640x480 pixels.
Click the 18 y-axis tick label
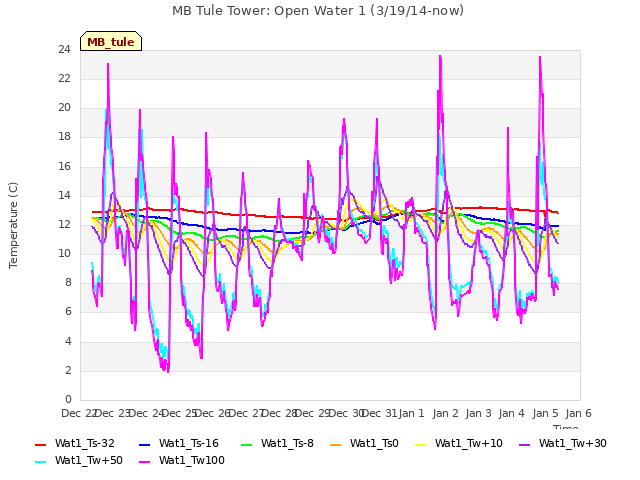64,137
